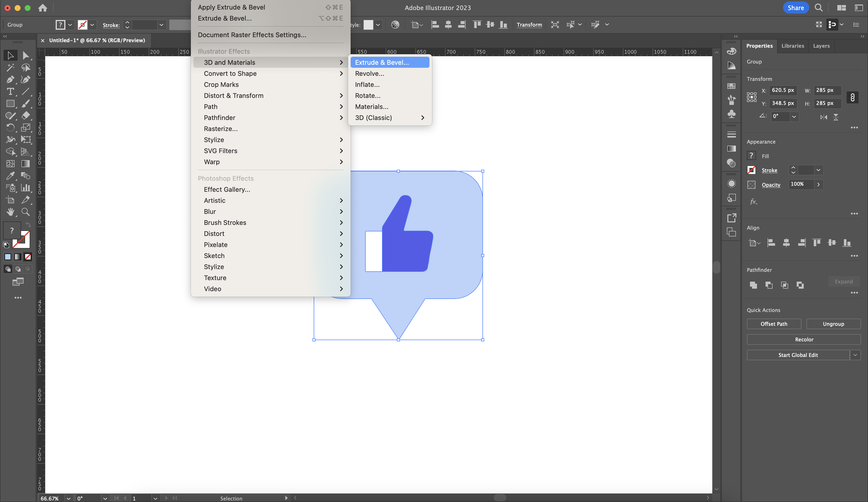Toggle Gradient fill mode in toolbar
This screenshot has width=868, height=502.
click(x=18, y=257)
